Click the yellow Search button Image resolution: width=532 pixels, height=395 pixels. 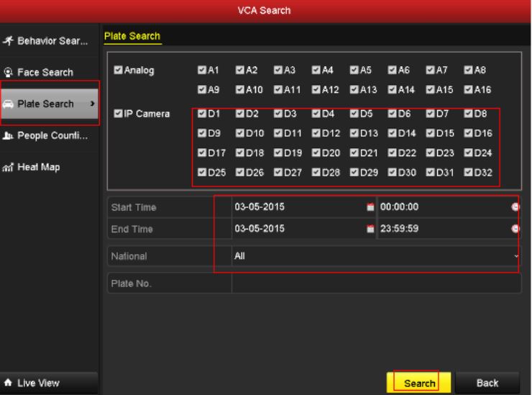pos(418,383)
